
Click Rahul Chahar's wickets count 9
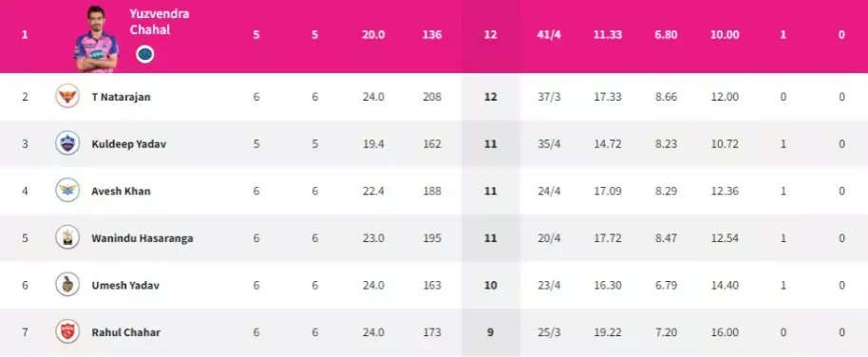(490, 332)
